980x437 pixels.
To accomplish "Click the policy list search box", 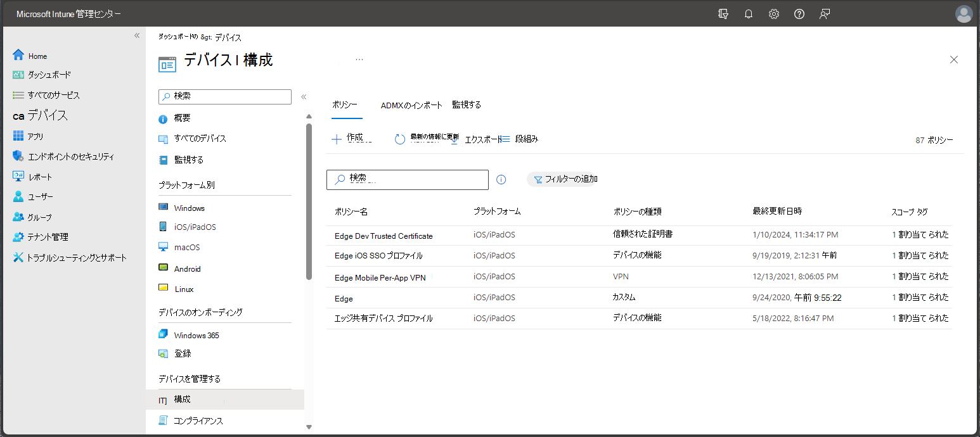I will click(x=408, y=180).
